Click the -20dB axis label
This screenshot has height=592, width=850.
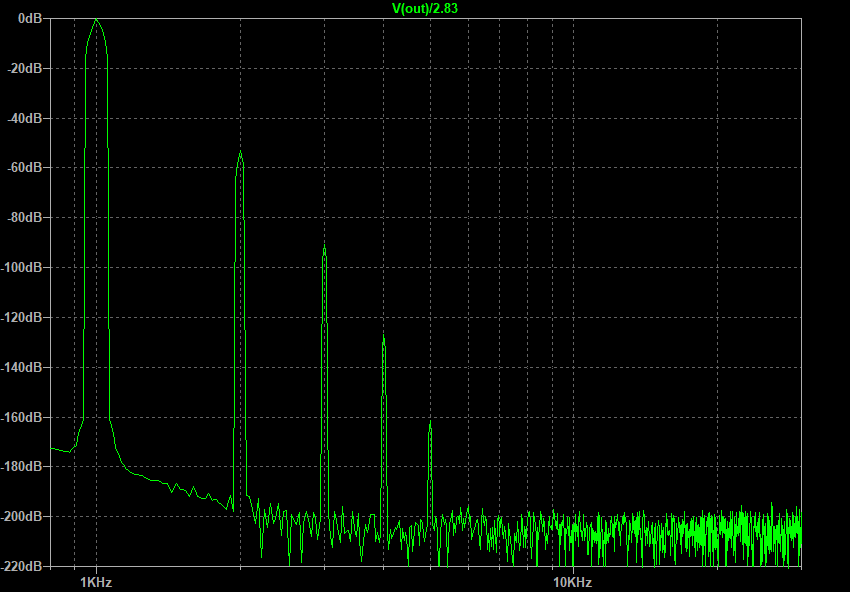coord(24,68)
